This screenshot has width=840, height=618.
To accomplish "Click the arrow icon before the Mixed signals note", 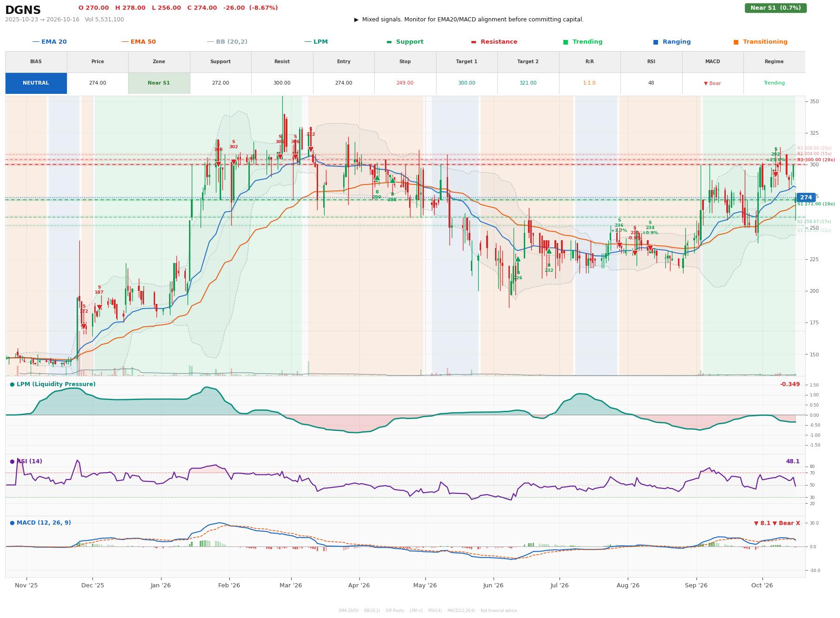I will [x=356, y=20].
